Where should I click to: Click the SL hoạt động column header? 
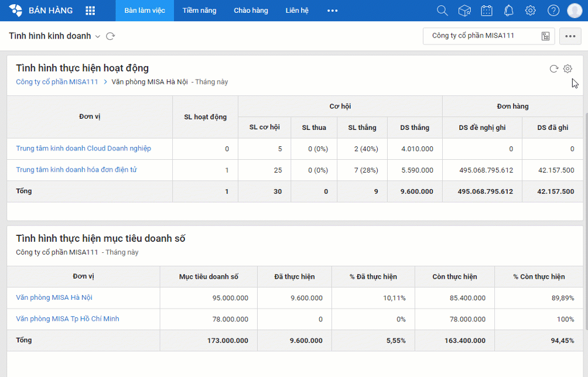pos(205,117)
